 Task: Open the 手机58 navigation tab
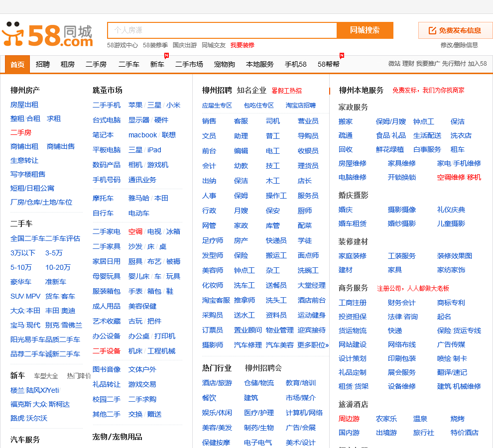295,64
